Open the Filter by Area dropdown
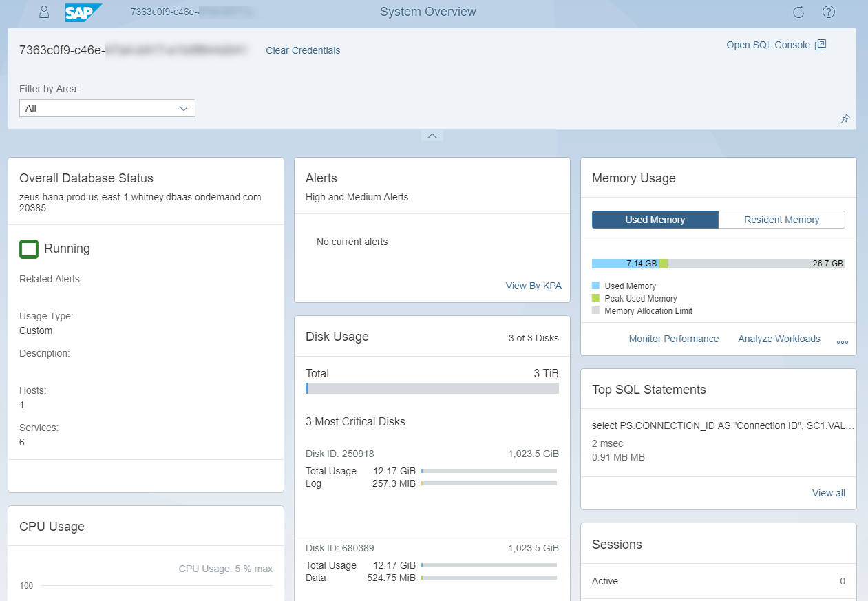 coord(107,108)
